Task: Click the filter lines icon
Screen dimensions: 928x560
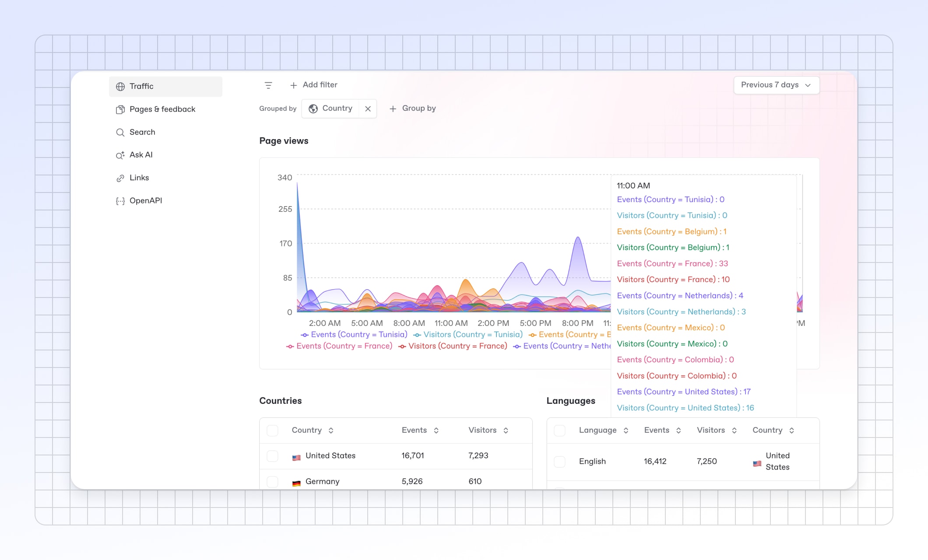Action: 268,85
